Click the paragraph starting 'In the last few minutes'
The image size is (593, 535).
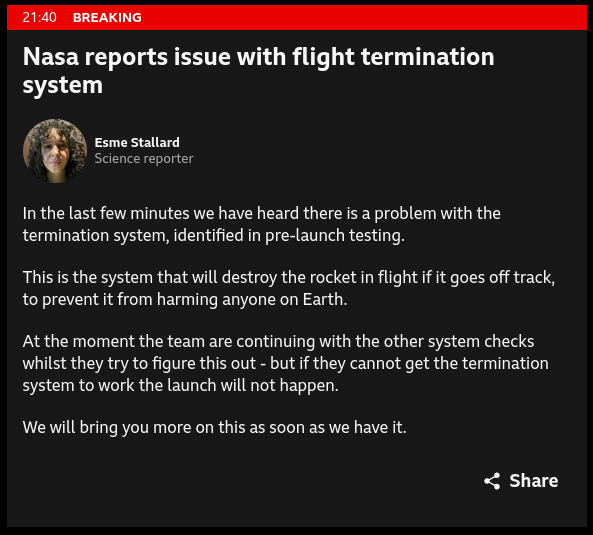pos(261,224)
